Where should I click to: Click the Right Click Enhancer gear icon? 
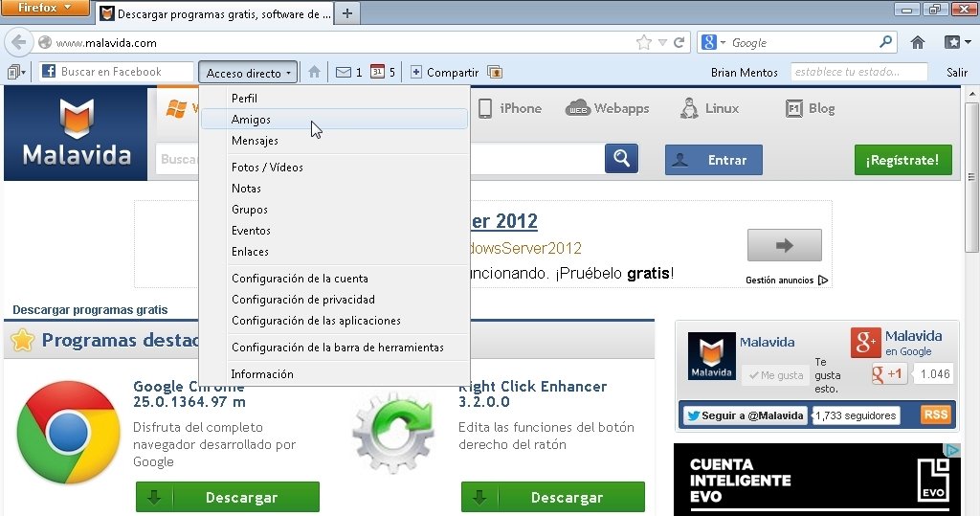pyautogui.click(x=393, y=434)
